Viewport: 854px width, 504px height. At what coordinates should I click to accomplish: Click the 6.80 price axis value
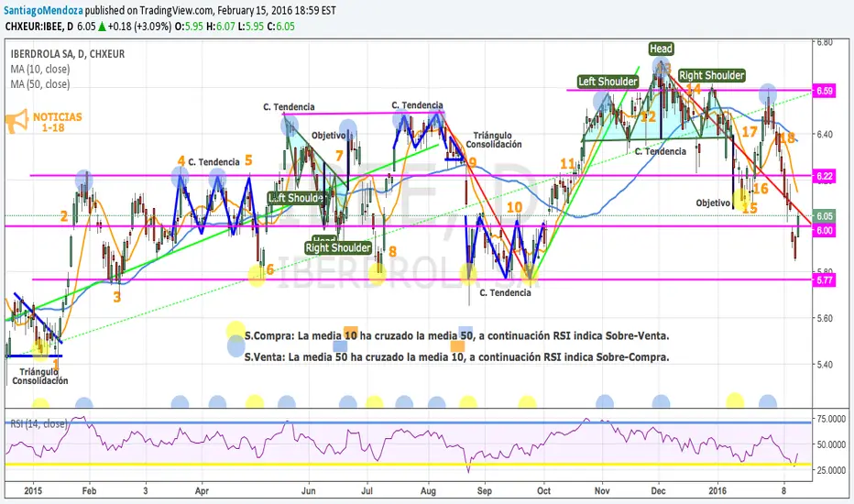coord(825,42)
